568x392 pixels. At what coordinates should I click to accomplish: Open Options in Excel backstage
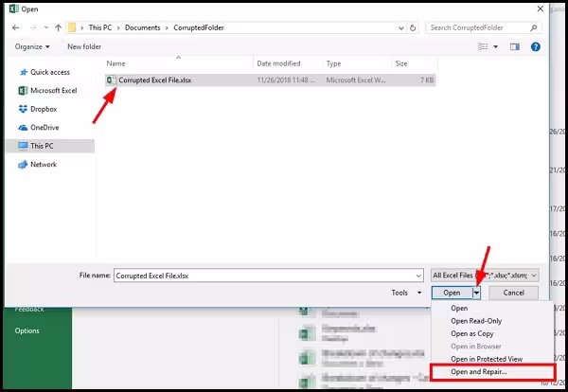click(27, 330)
